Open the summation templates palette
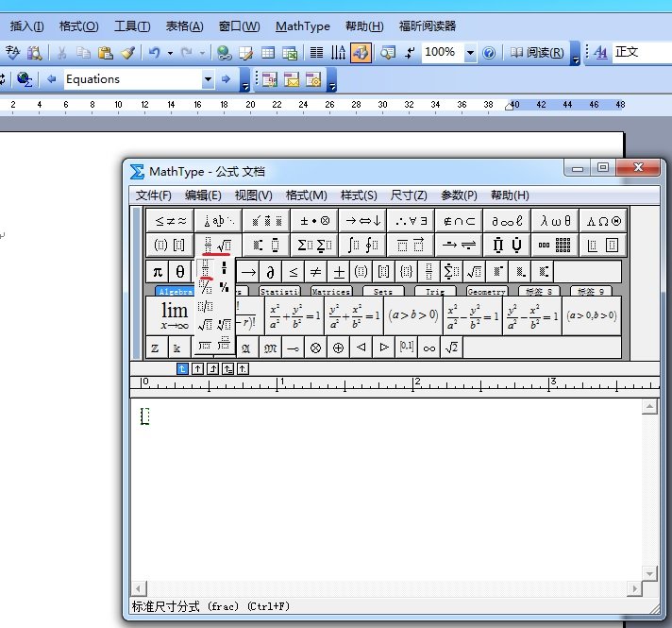 pos(312,245)
